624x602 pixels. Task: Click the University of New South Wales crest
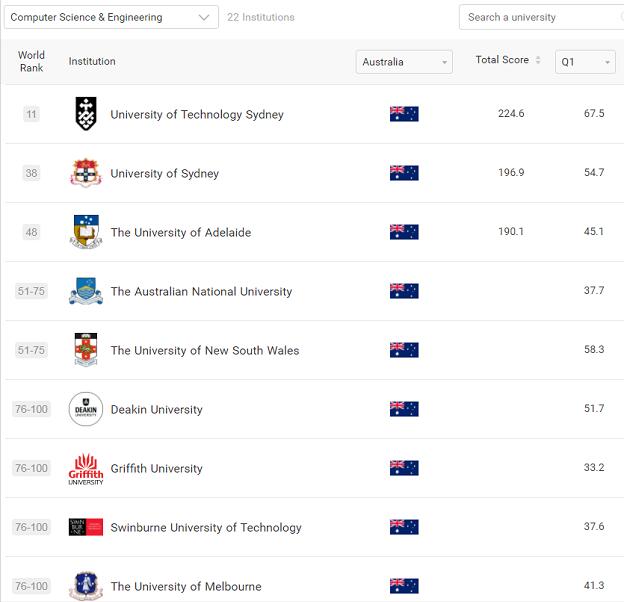pos(86,350)
